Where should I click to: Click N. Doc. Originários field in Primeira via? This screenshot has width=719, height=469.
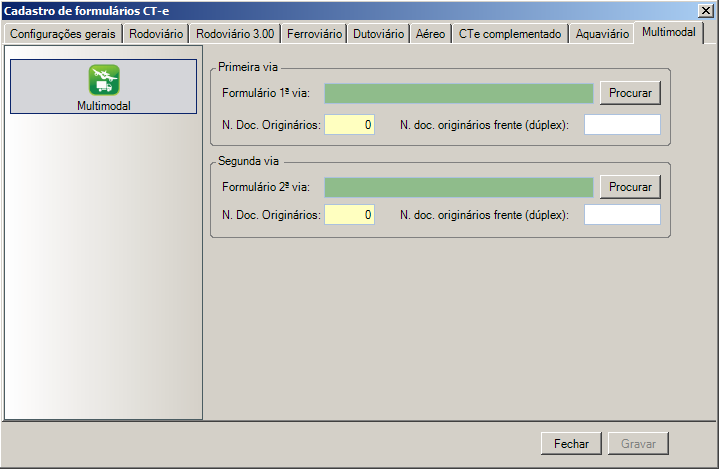(349, 125)
